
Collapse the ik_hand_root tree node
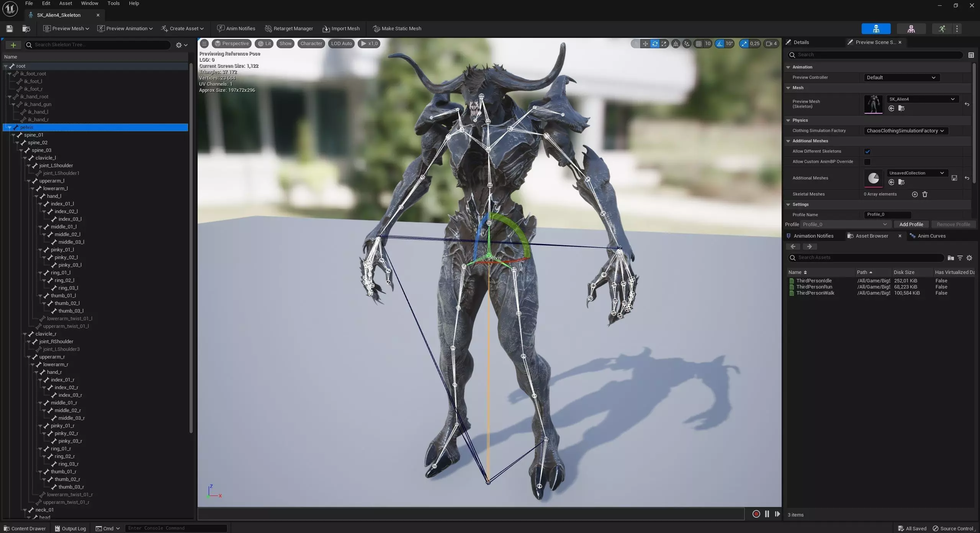(10, 97)
